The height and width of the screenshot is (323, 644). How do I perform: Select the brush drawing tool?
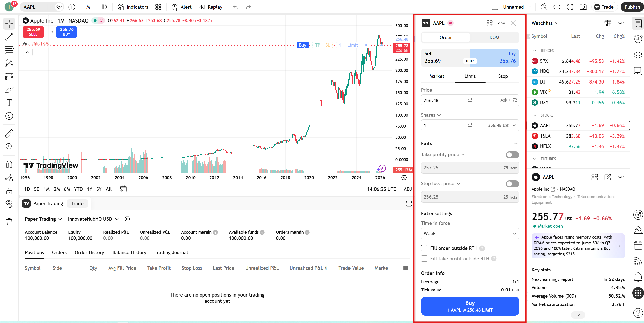coord(9,89)
